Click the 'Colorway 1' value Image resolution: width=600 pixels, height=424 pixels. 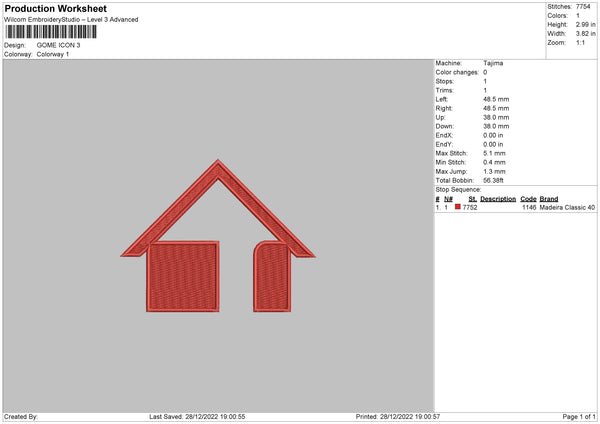coord(53,54)
